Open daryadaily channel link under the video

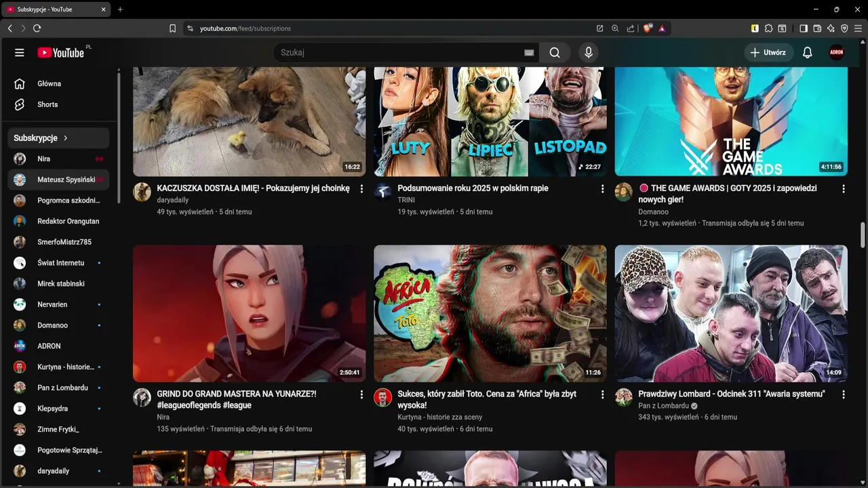pyautogui.click(x=172, y=200)
